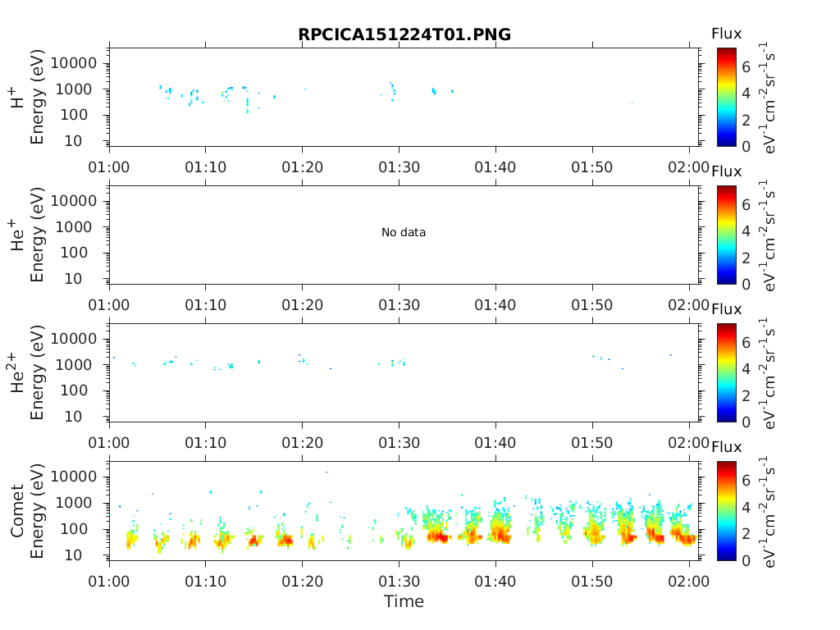This screenshot has height=630, width=840.
Task: Click the 01:10 tick label under H+ panel
Action: [206, 167]
